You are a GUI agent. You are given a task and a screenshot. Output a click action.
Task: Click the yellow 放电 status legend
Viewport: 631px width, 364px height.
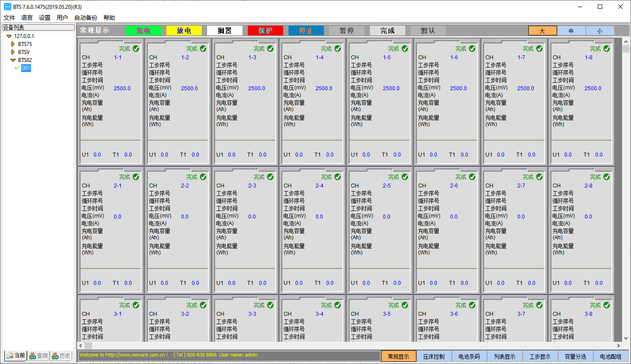[x=184, y=31]
